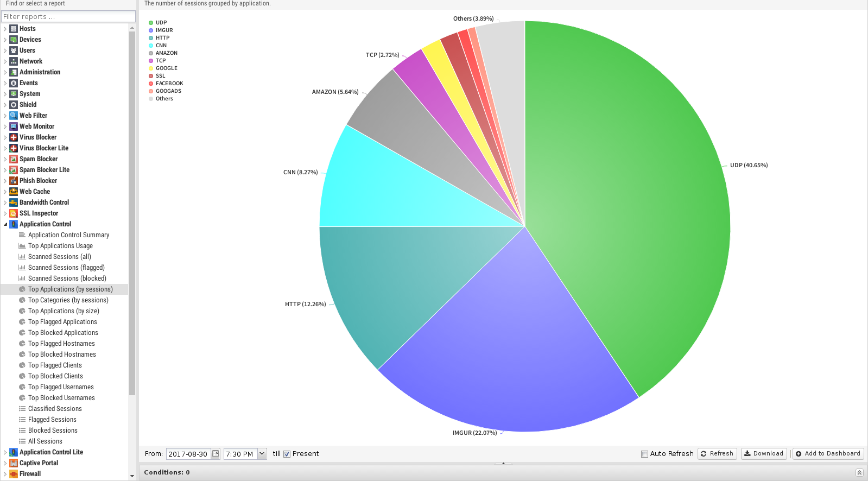Click the Filter reports search field
868x481 pixels.
coord(68,17)
